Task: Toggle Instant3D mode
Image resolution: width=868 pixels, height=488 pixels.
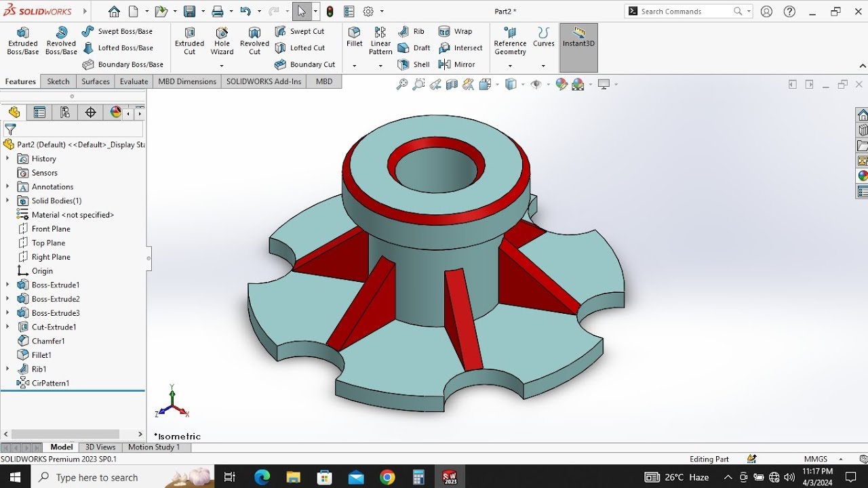Action: pyautogui.click(x=578, y=47)
